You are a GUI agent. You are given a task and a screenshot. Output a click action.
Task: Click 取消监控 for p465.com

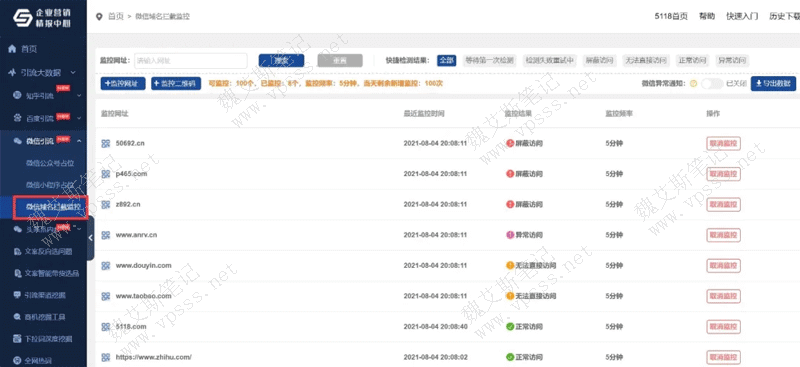coord(723,174)
